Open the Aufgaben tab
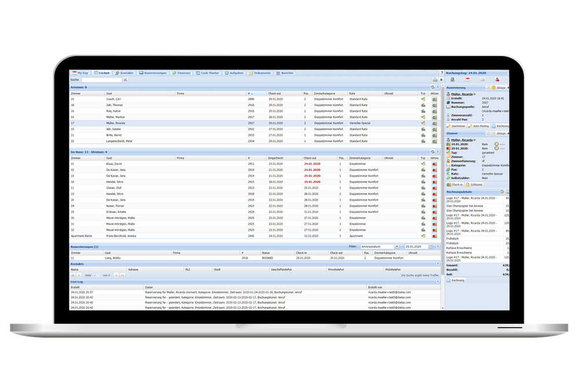Viewport: 579px width, 392px height. pyautogui.click(x=234, y=73)
